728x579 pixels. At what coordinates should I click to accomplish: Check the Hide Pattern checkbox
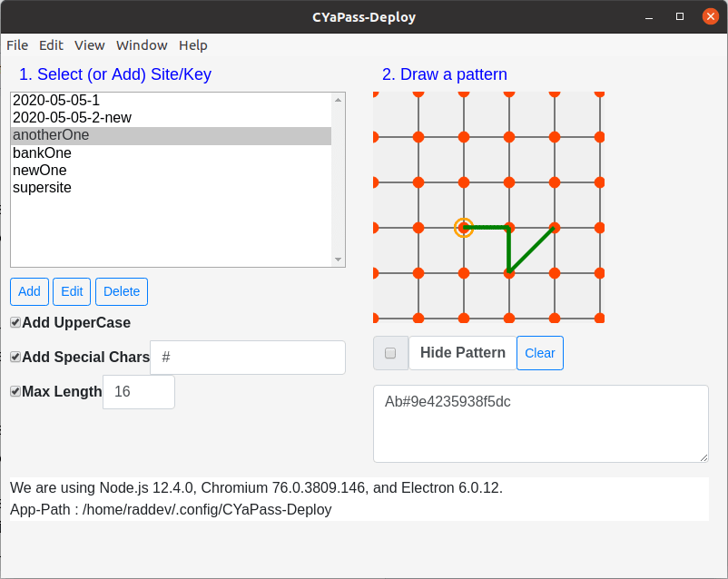click(x=390, y=353)
